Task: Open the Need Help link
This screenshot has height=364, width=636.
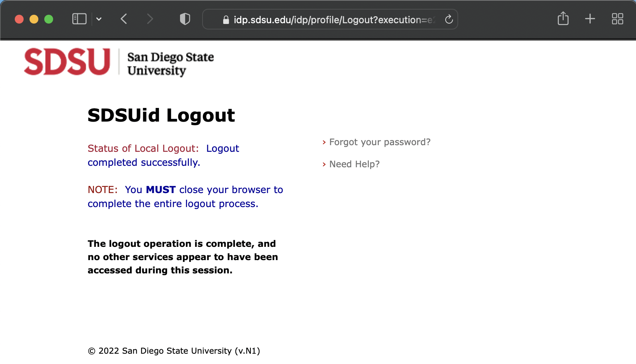Action: (354, 164)
